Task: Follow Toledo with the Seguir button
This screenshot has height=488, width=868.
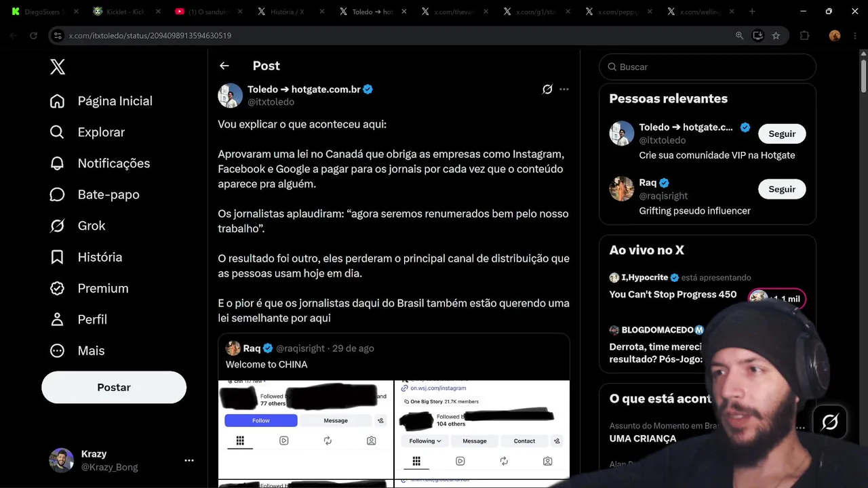Action: tap(782, 134)
